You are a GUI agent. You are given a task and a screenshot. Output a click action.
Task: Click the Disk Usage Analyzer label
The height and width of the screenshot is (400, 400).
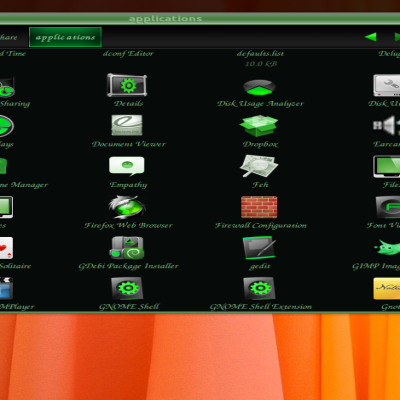(x=260, y=104)
